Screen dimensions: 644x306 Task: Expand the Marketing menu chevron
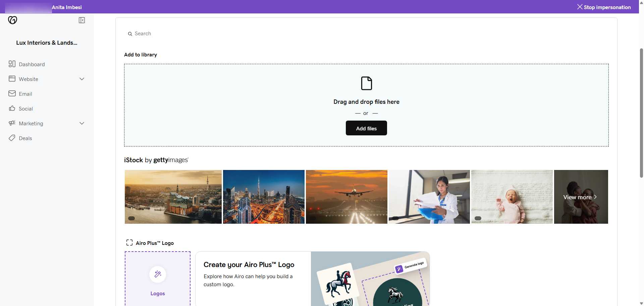tap(82, 123)
